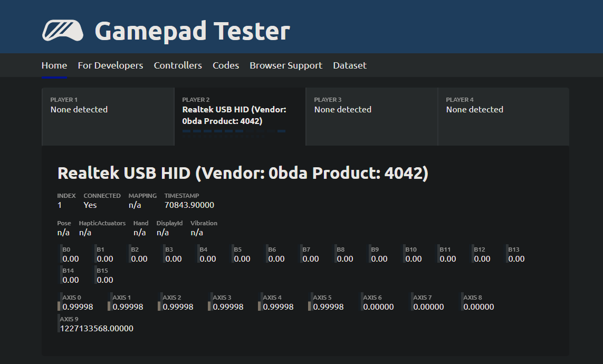This screenshot has width=603, height=364.
Task: Click the AXIS 1 value 0.99998
Action: [x=128, y=307]
